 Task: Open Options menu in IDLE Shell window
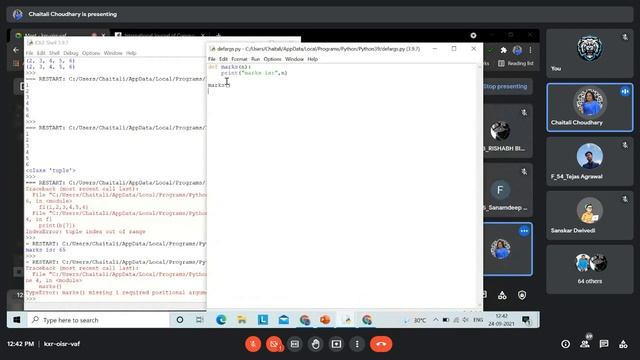pos(91,53)
